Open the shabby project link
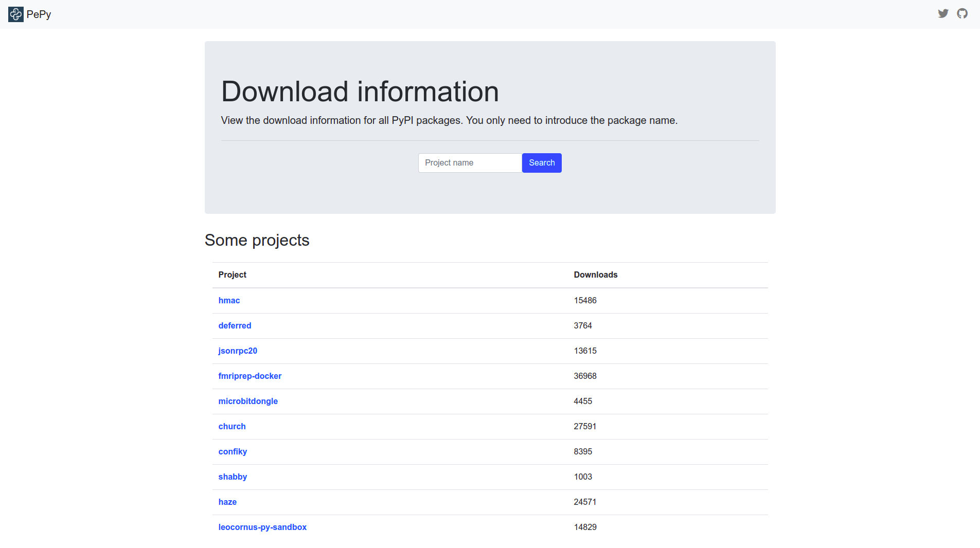 pos(233,477)
